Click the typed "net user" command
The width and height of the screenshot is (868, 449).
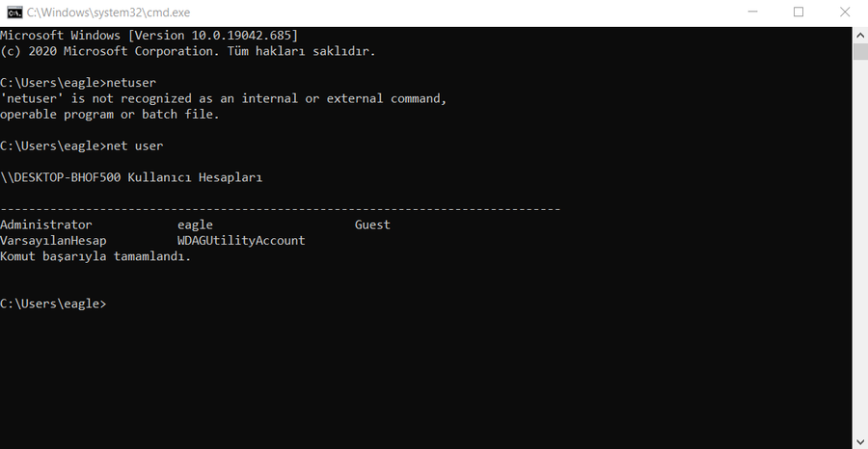[x=134, y=145]
